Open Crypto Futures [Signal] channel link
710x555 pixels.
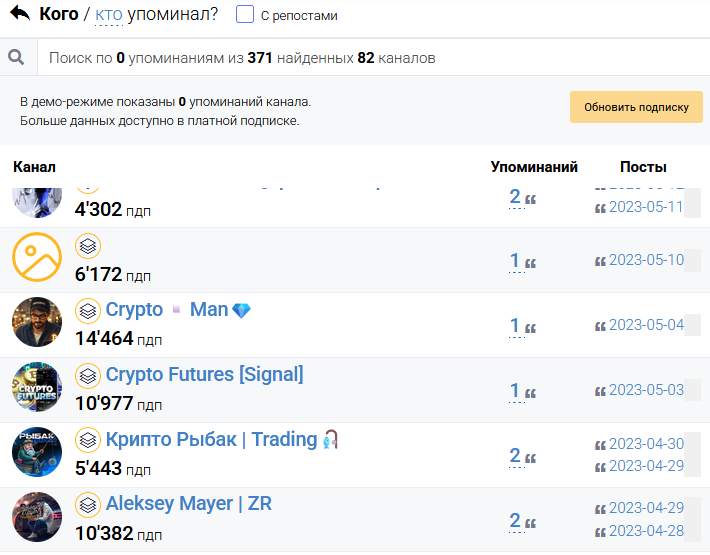tap(204, 375)
